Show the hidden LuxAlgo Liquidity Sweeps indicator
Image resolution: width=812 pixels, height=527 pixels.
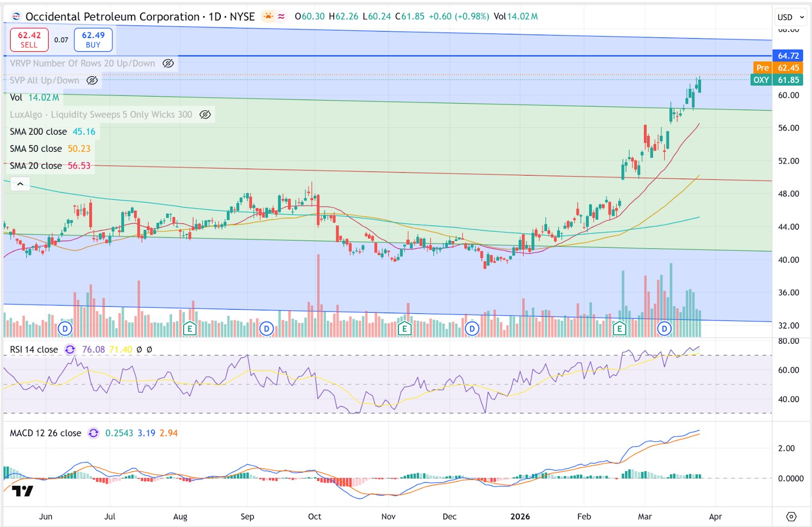pos(205,115)
